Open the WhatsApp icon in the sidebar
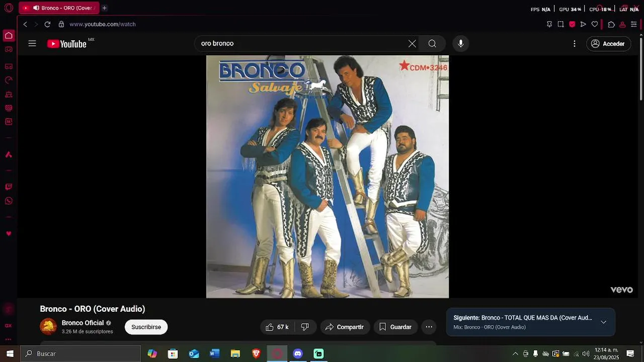 pyautogui.click(x=9, y=201)
